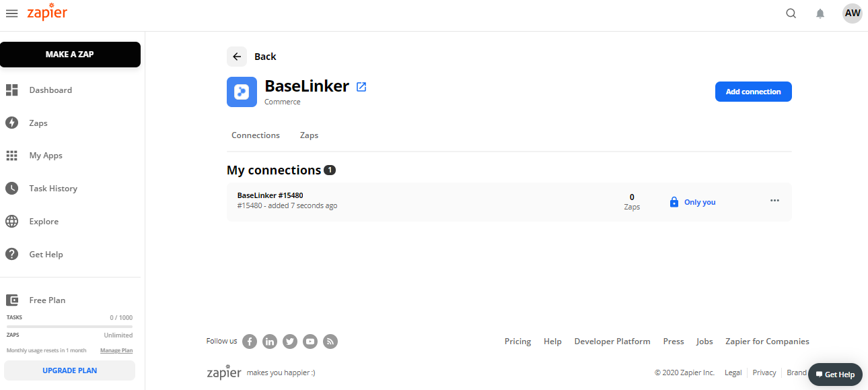This screenshot has height=390, width=868.
Task: Follow Zapier on Facebook icon
Action: click(250, 342)
